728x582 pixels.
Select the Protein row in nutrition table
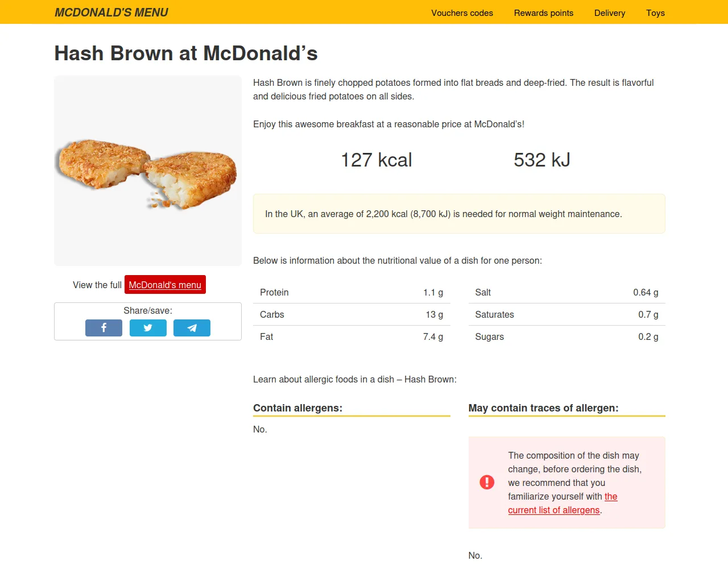point(351,293)
